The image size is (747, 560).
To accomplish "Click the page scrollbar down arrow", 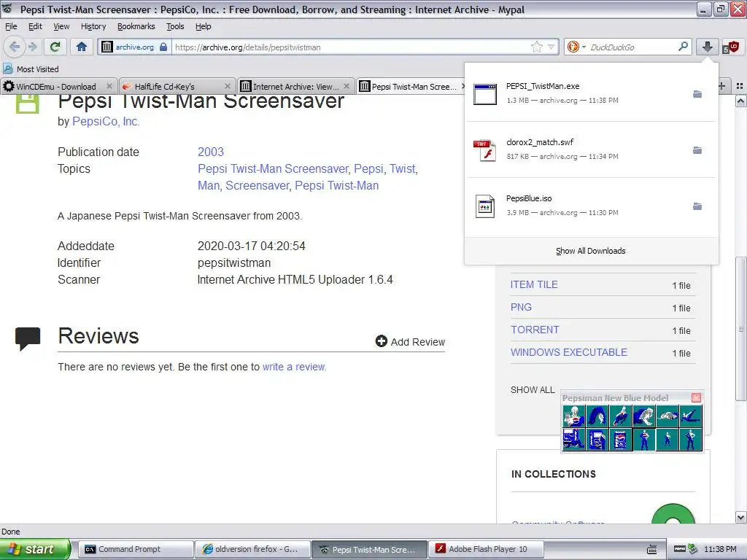I will pyautogui.click(x=740, y=517).
